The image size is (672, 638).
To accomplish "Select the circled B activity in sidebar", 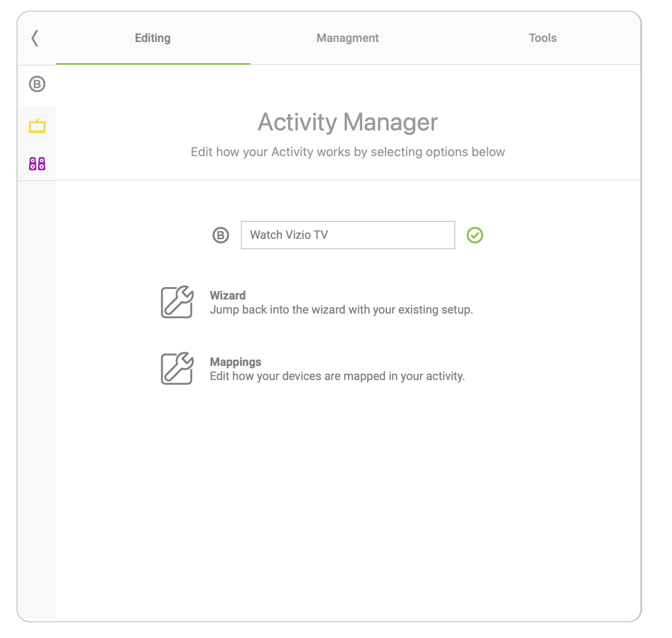I will tap(37, 84).
